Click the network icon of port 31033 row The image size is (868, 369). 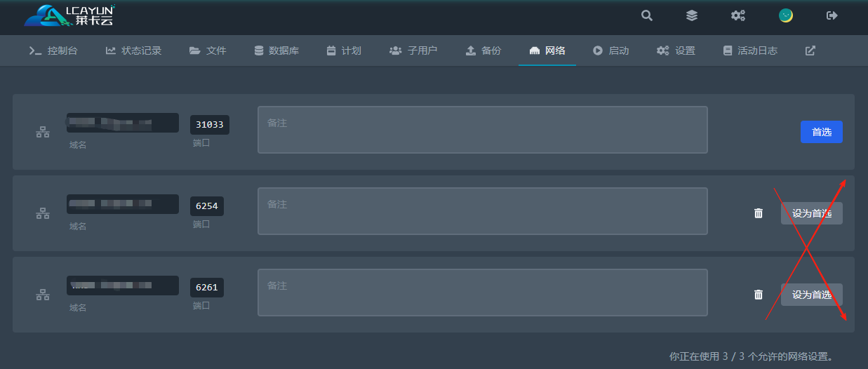click(43, 132)
